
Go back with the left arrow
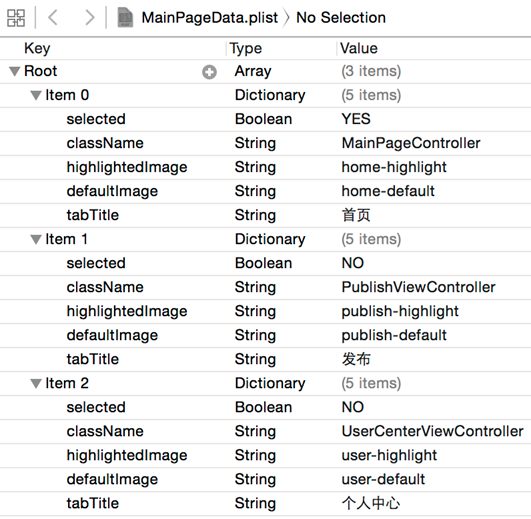pyautogui.click(x=53, y=17)
